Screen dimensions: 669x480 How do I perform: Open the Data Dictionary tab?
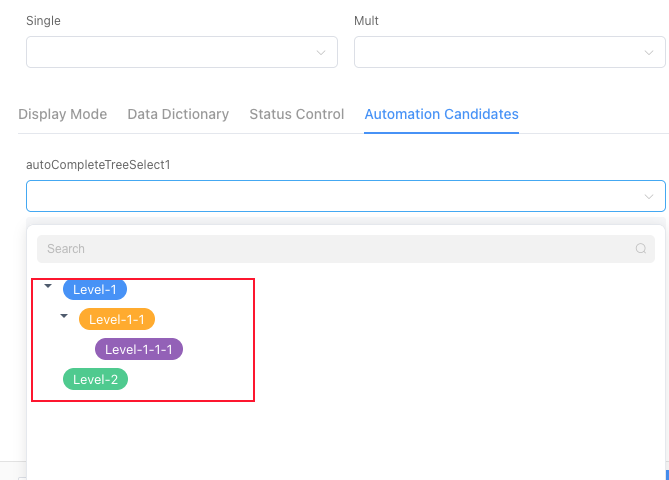click(x=178, y=114)
